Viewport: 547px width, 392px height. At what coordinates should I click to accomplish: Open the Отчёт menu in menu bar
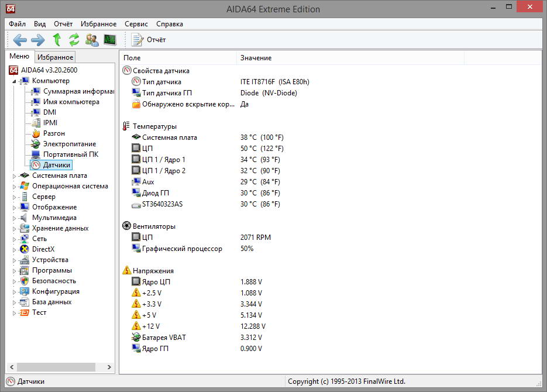pyautogui.click(x=63, y=24)
